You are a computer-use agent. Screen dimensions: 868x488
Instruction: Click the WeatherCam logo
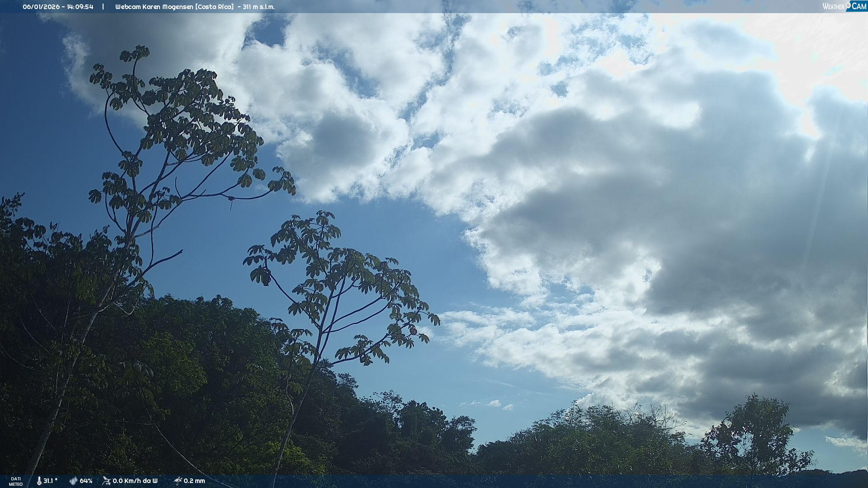click(x=844, y=6)
